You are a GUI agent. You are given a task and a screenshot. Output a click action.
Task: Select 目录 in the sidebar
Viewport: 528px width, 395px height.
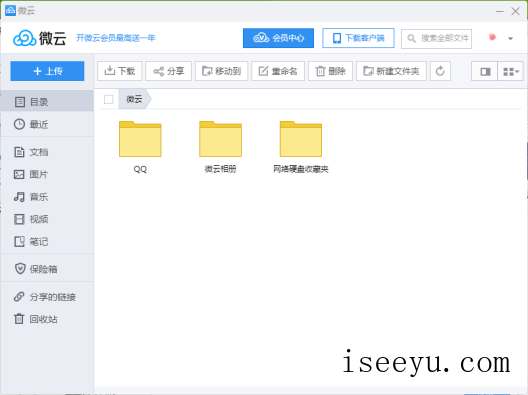(x=47, y=101)
